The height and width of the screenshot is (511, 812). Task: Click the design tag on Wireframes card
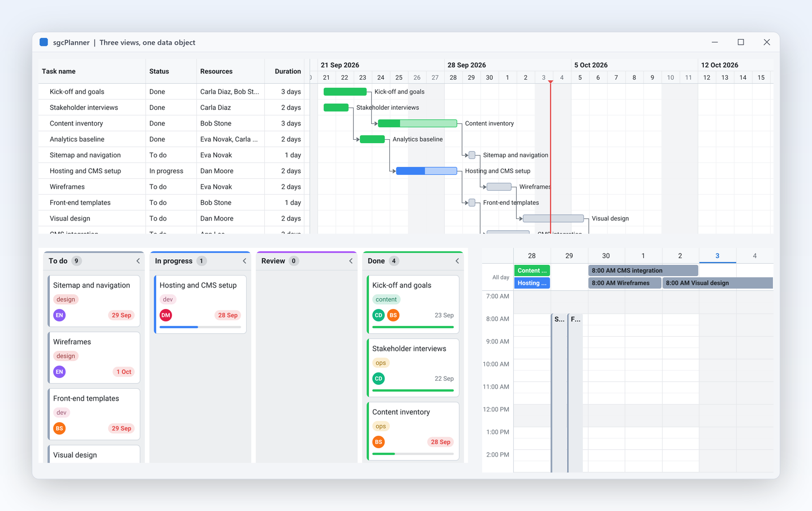(66, 356)
